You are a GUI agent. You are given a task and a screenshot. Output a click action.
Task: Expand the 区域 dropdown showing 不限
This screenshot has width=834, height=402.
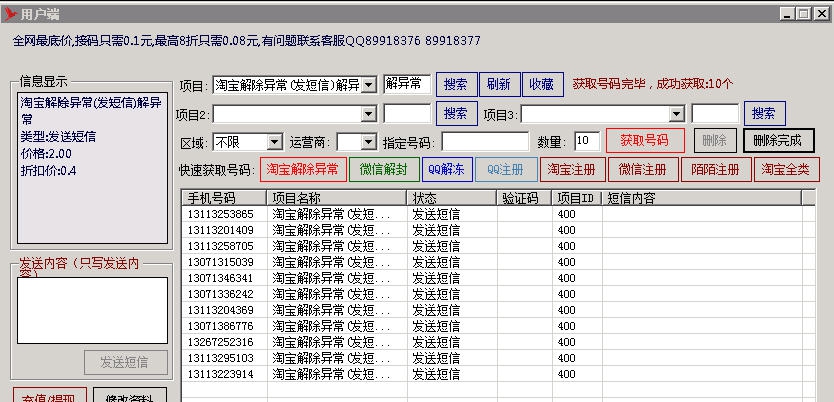pyautogui.click(x=275, y=142)
